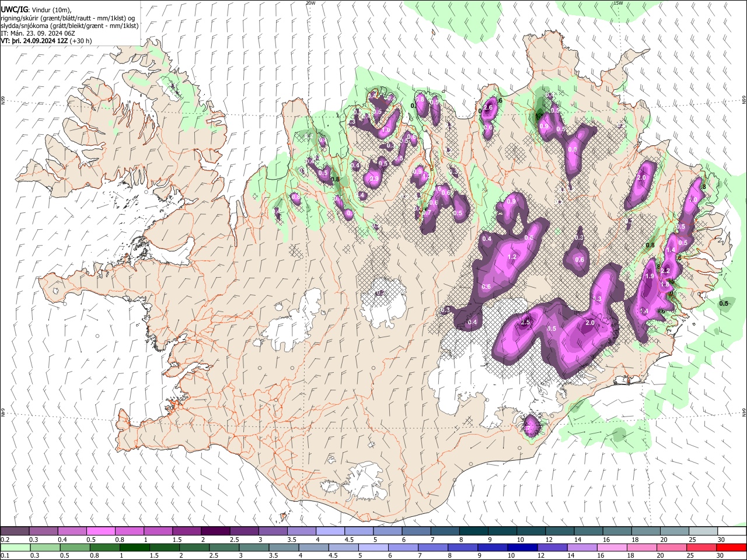The width and height of the screenshot is (747, 560).
Task: Pick upper legend swatch between 12 and 14
Action: coord(559,531)
